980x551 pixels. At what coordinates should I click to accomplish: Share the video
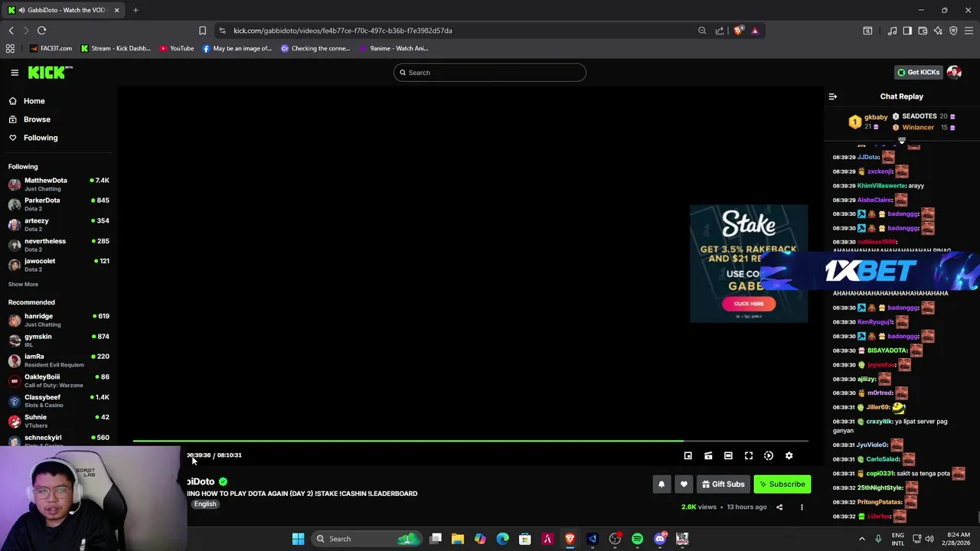(779, 507)
